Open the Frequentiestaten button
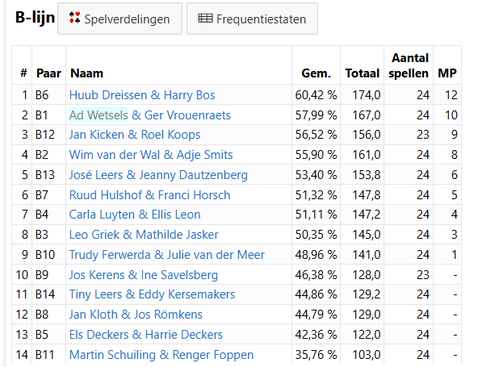Screen dimensions: 478x367 tap(252, 19)
